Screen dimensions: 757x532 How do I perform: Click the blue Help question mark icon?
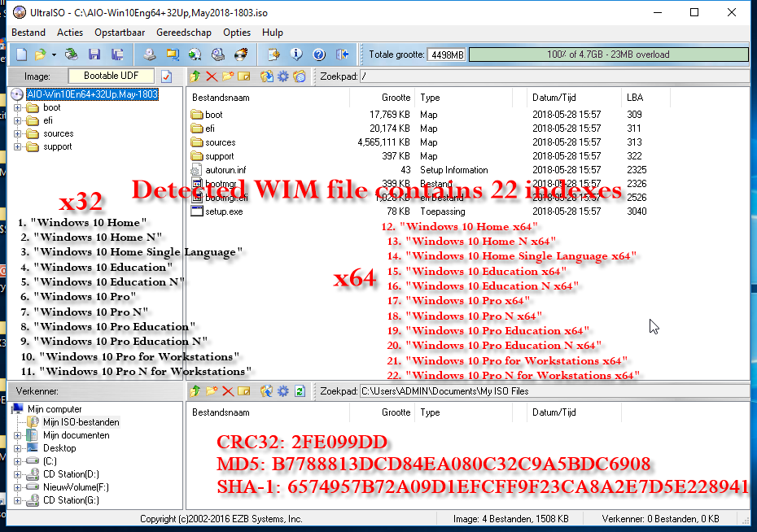click(319, 55)
